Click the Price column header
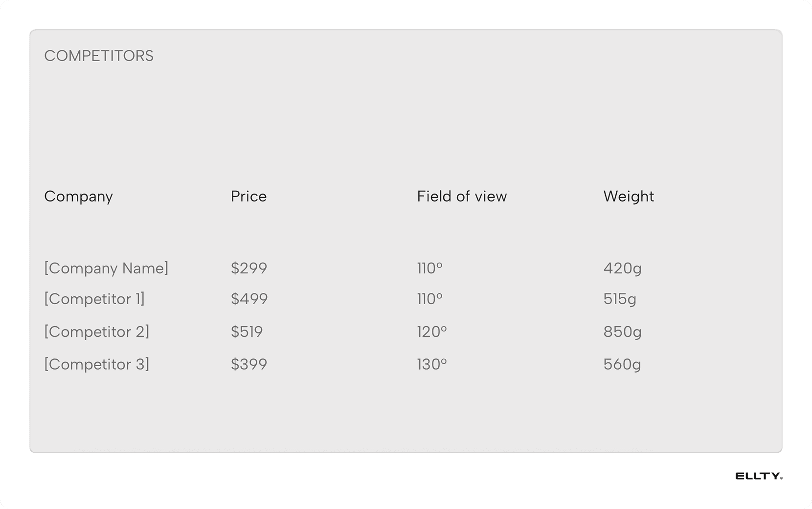This screenshot has height=509, width=812. [x=248, y=196]
